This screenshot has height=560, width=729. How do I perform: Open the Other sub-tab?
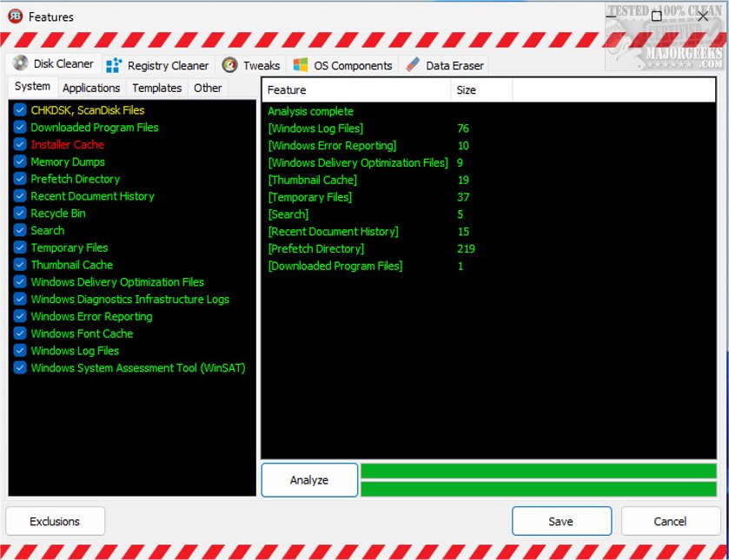[208, 88]
